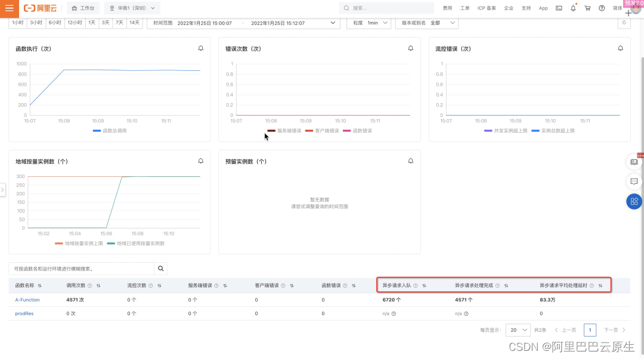Viewport: 644px width, 358px height.
Task: Select the 7天 time range tab
Action: (x=119, y=23)
